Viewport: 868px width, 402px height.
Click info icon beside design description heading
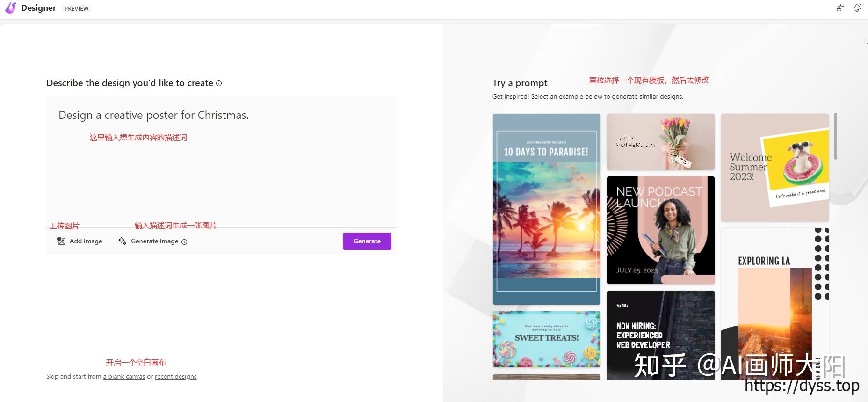point(219,83)
